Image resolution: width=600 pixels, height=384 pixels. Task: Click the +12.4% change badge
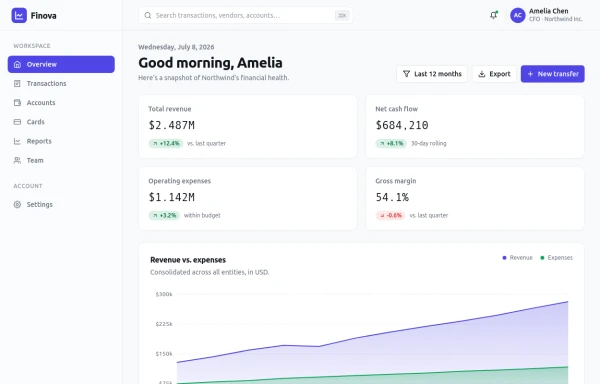click(x=166, y=143)
